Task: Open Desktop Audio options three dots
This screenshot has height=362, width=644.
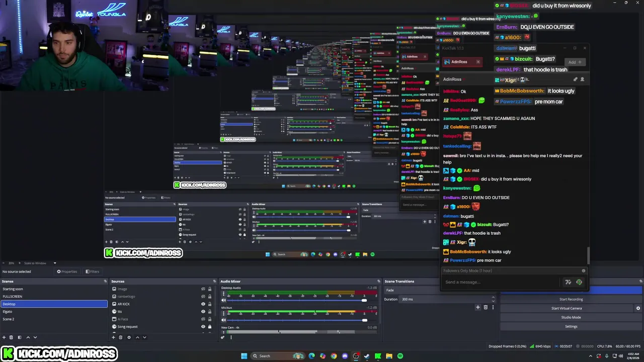Action: (223, 294)
